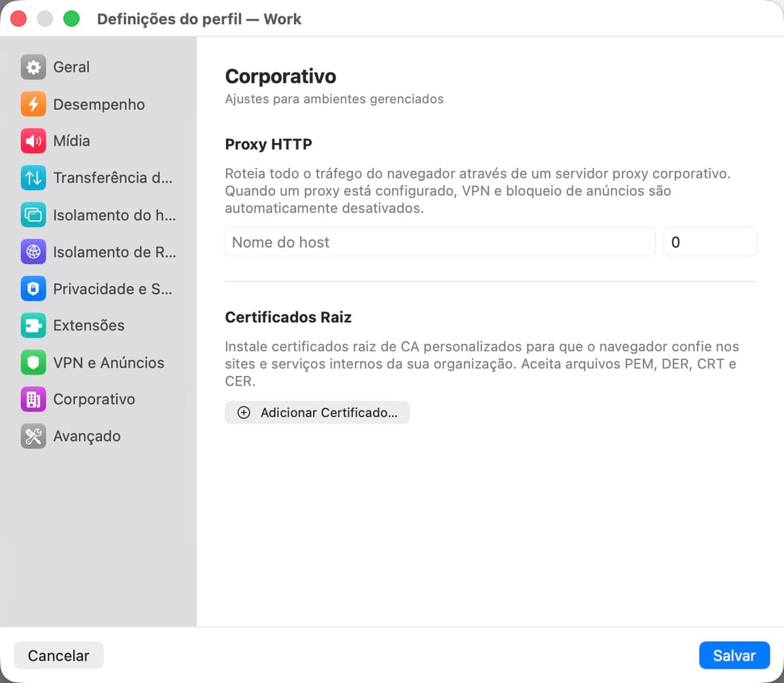
Task: Click the Avançado tools icon
Action: pos(33,436)
